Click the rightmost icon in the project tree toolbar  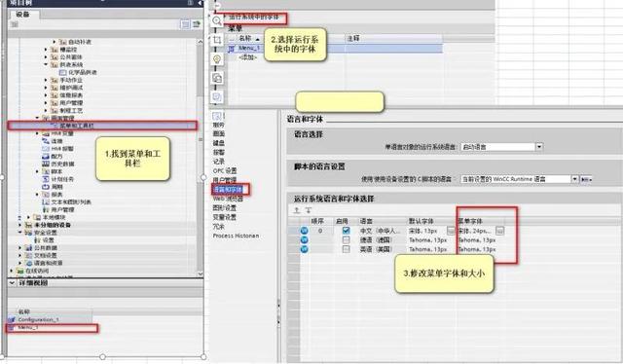point(197,24)
